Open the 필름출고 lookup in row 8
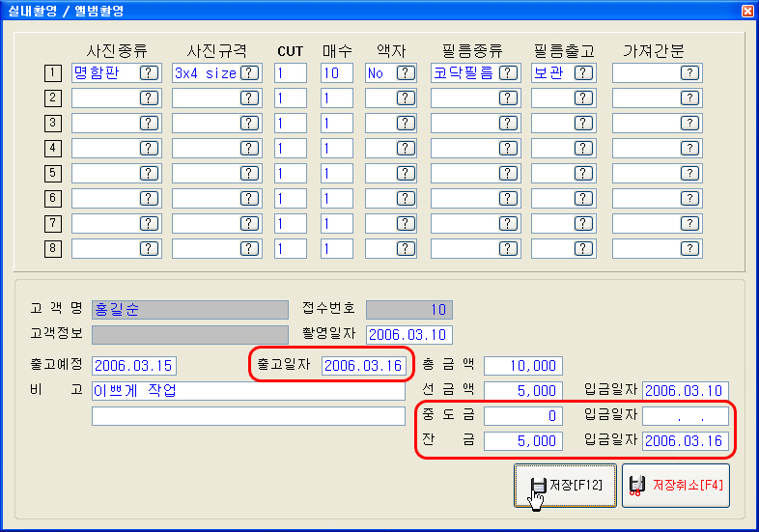This screenshot has height=532, width=759. pyautogui.click(x=583, y=249)
